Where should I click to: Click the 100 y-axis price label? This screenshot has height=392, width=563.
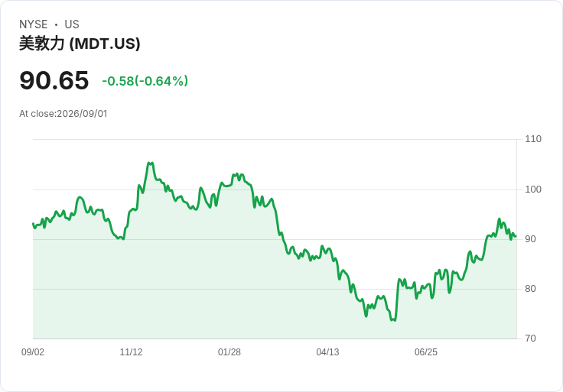533,190
